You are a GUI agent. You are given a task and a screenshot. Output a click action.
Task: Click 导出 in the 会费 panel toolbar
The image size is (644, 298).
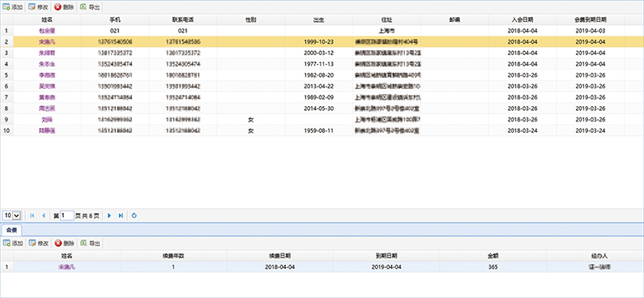90,244
